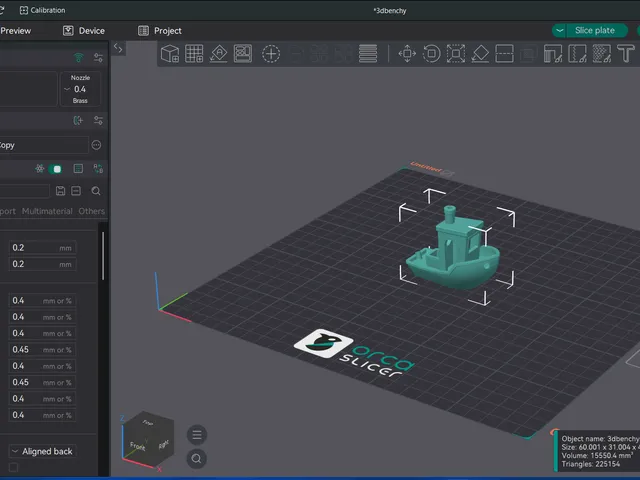
Task: Open the Calibration menu
Action: point(42,10)
